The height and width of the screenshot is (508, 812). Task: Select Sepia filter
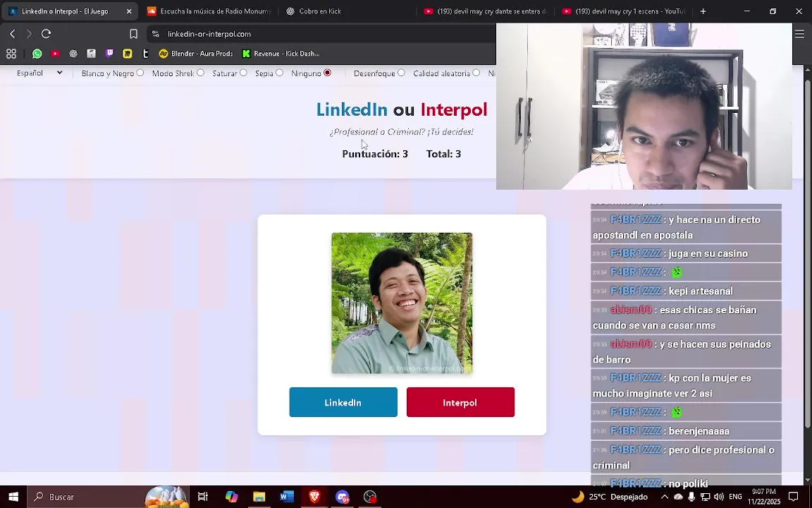(x=280, y=73)
